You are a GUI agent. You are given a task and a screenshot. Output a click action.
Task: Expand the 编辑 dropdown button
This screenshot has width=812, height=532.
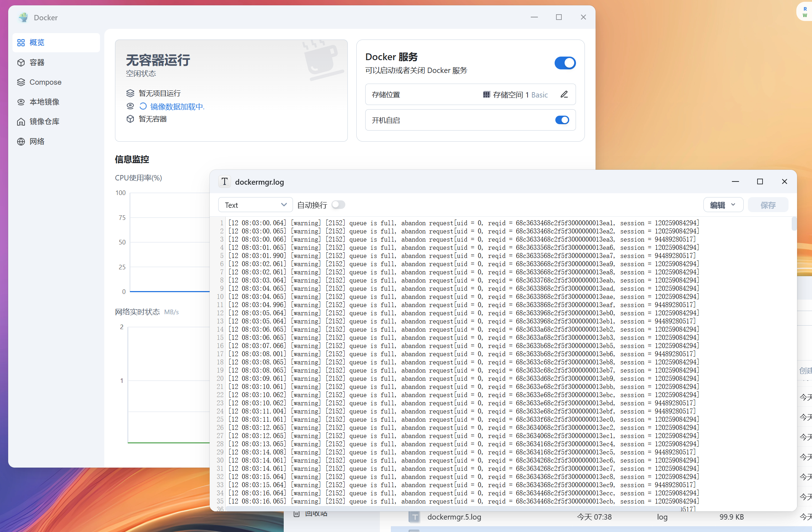723,205
